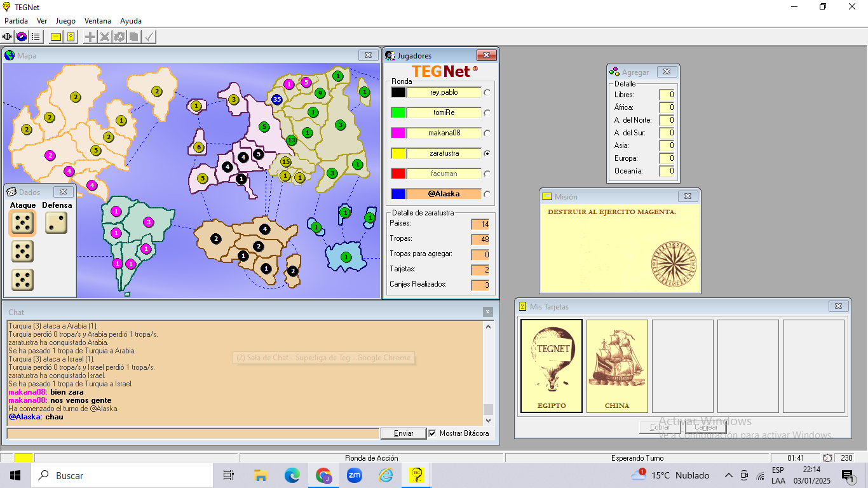Click the grayed gear toolbar icon
The image size is (868, 488).
pos(119,37)
